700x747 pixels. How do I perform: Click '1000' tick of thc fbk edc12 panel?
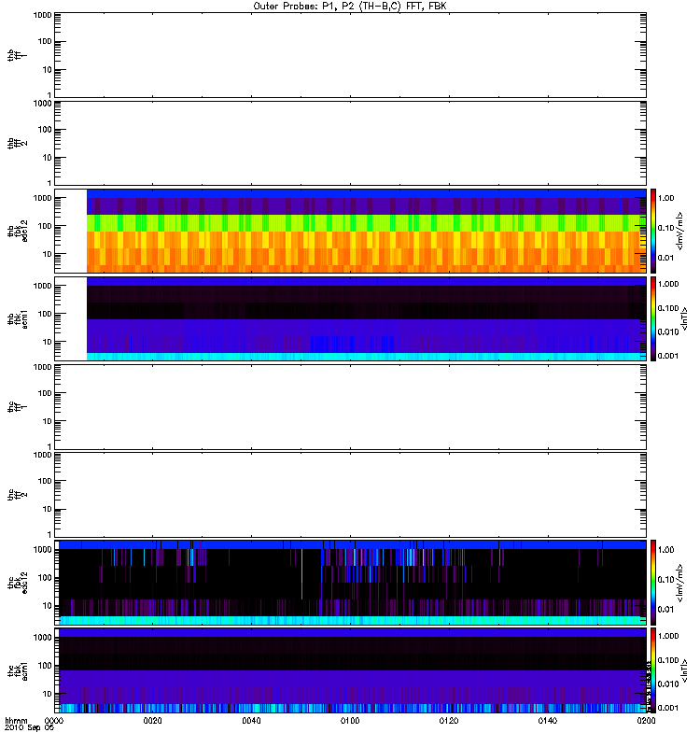pos(42,549)
